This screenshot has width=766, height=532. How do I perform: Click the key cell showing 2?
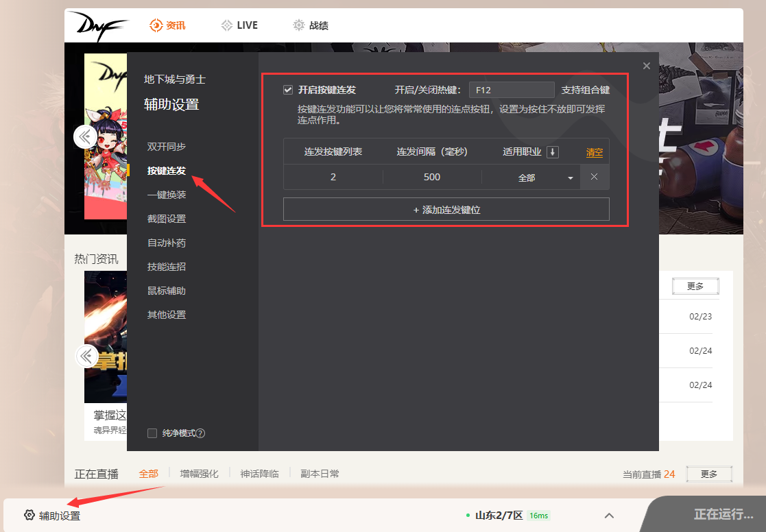pos(333,177)
